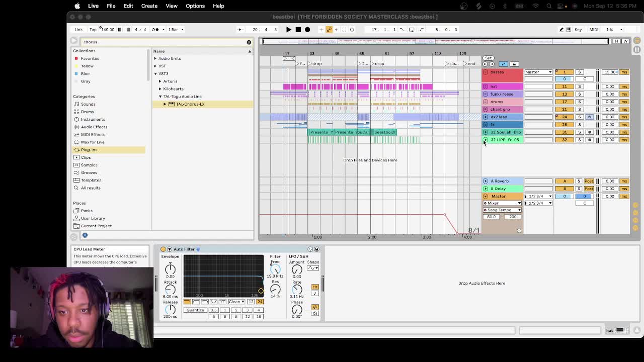Select the lowpass filter type

[187, 302]
